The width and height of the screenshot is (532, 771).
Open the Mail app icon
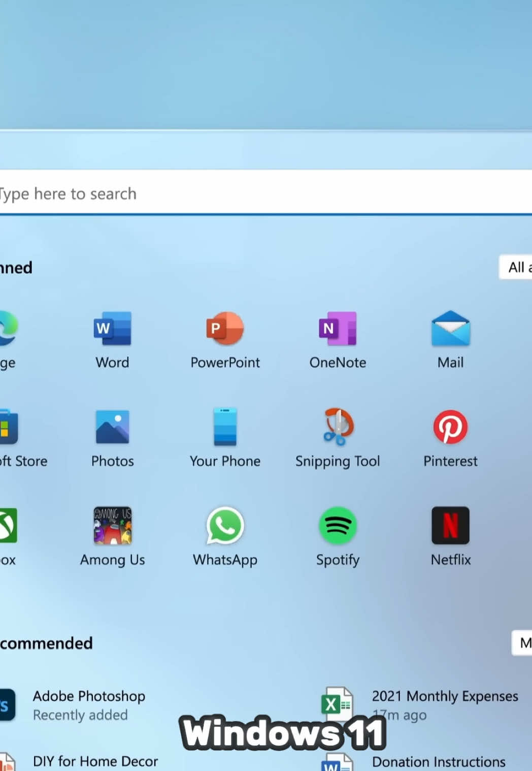coord(450,329)
